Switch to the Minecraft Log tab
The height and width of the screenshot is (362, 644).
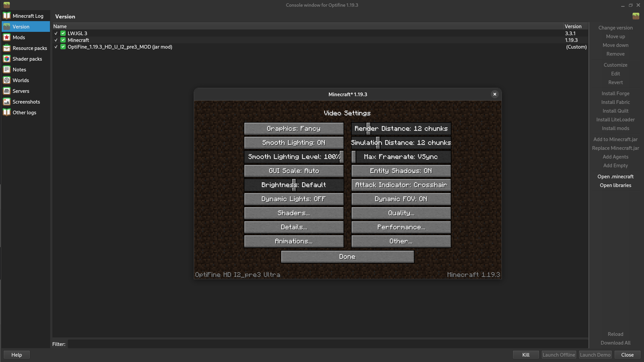(25, 16)
